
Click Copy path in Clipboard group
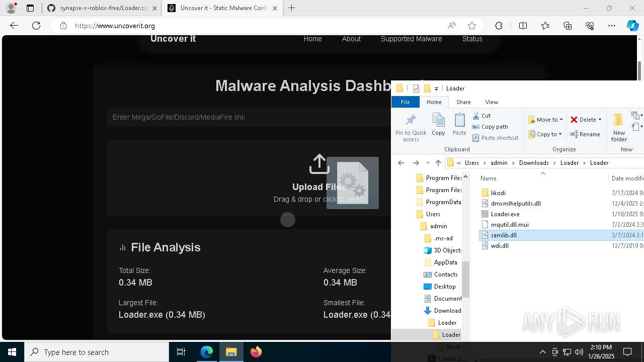coord(490,127)
